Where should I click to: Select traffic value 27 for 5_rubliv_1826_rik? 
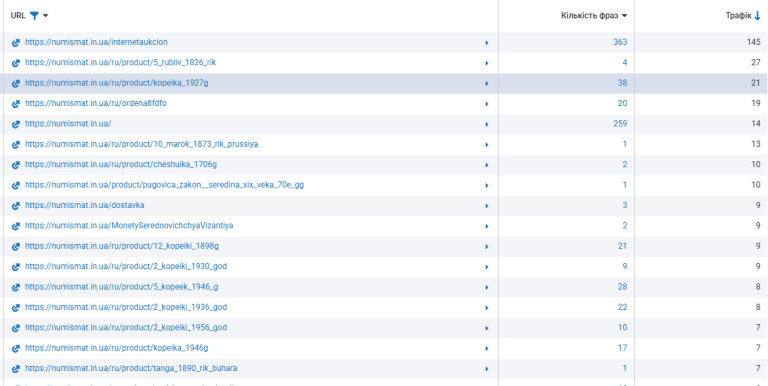756,63
